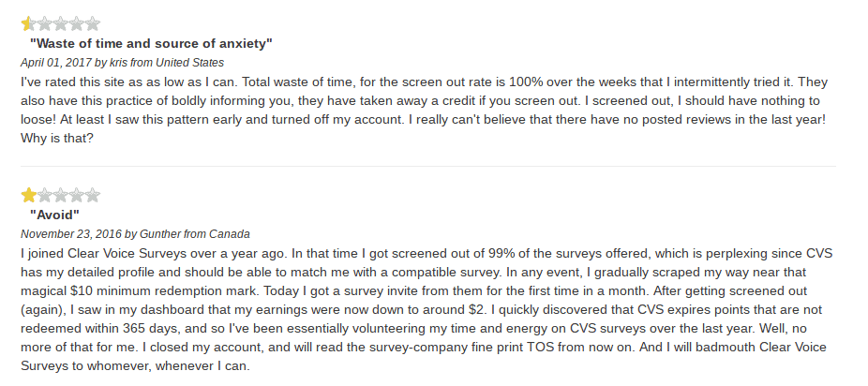The width and height of the screenshot is (868, 386).
Task: Open the "Waste of time and source of anxiety" title
Action: pyautogui.click(x=151, y=44)
